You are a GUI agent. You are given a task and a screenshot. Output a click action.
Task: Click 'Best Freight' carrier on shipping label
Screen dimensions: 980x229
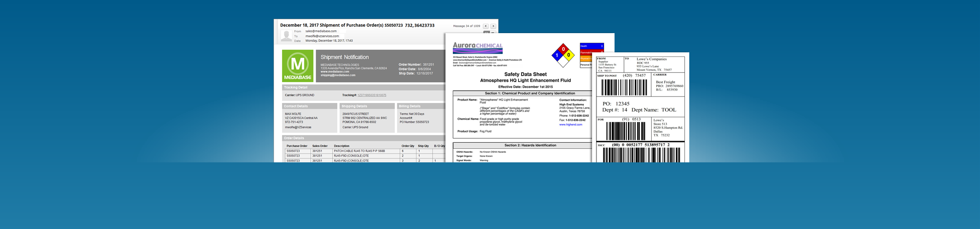tap(665, 82)
